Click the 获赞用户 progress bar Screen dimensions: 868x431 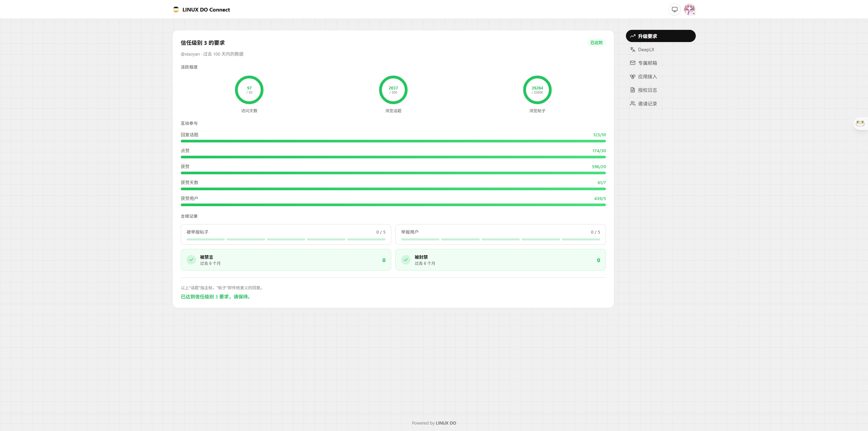pos(393,205)
